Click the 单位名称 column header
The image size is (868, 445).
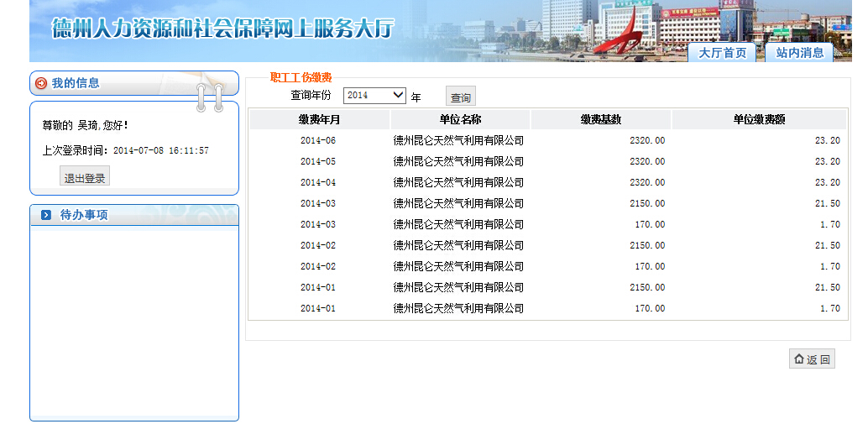pyautogui.click(x=459, y=119)
